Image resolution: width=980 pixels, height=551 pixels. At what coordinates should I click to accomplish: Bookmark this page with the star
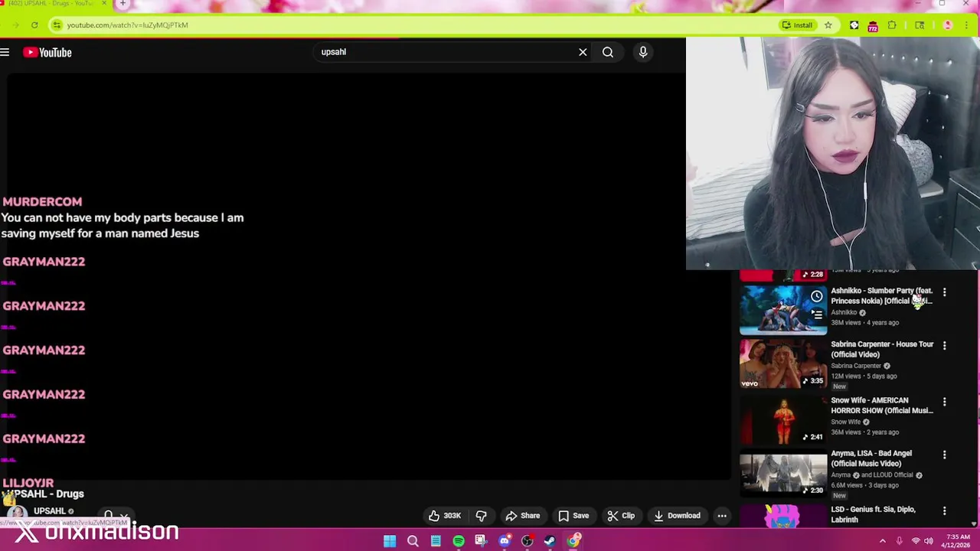[828, 25]
